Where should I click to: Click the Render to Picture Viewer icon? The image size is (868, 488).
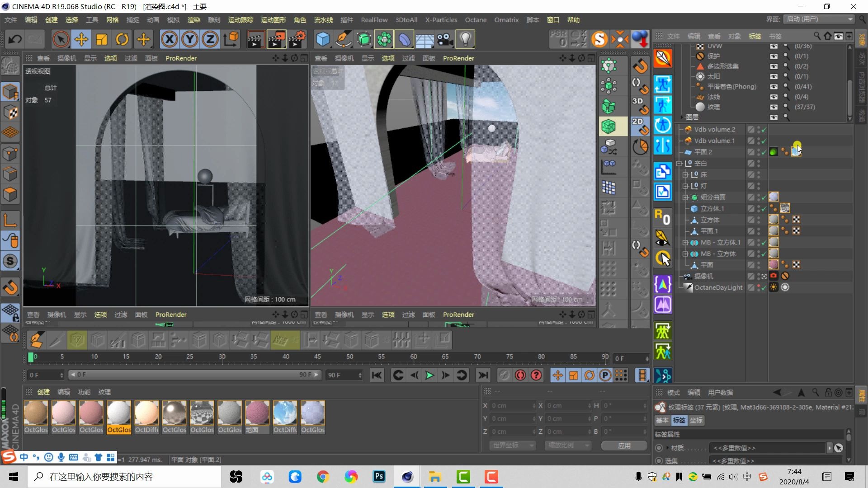coord(276,39)
